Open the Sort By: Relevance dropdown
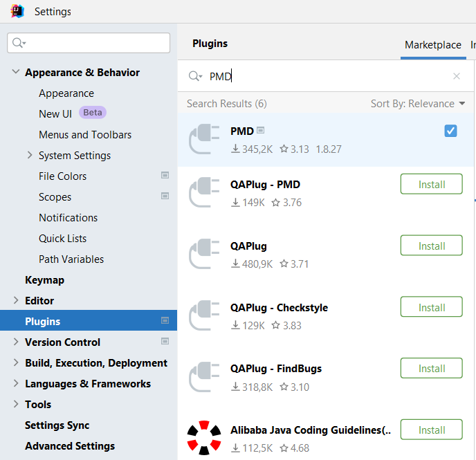The image size is (476, 460). point(418,104)
